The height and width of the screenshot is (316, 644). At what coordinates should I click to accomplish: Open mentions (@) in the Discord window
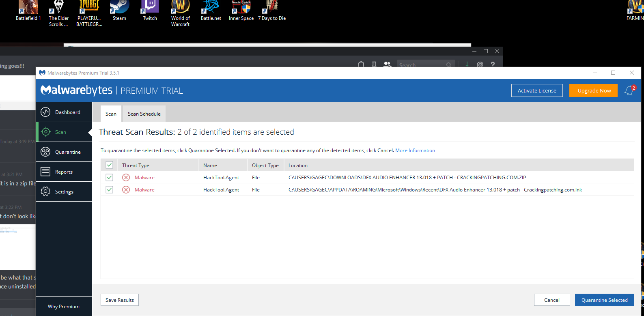point(480,64)
